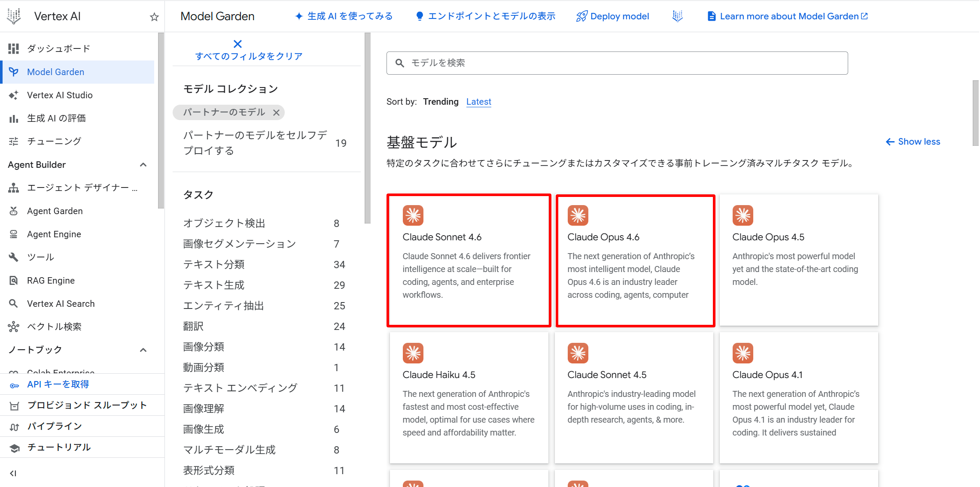Open Agent Garden from the sidebar
Image resolution: width=980 pixels, height=487 pixels.
[55, 211]
